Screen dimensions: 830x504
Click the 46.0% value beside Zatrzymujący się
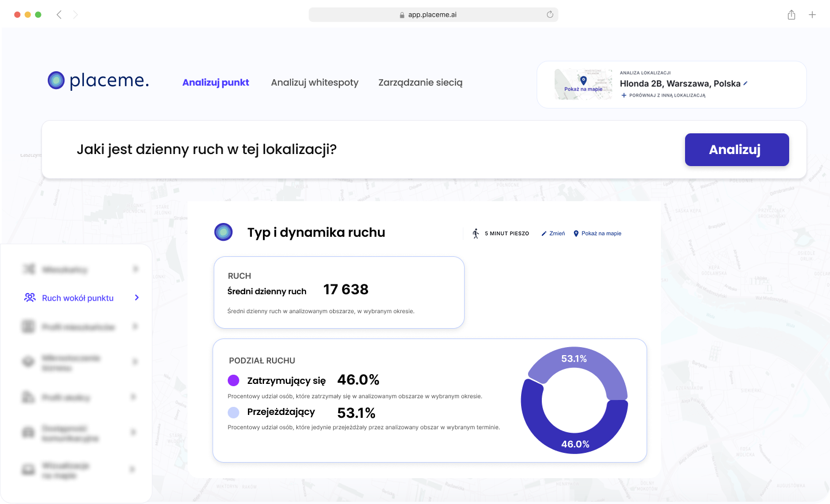tap(358, 380)
